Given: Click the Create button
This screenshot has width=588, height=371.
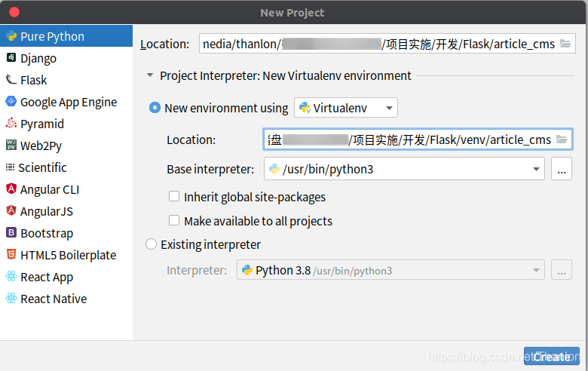Looking at the screenshot, I should coord(552,356).
